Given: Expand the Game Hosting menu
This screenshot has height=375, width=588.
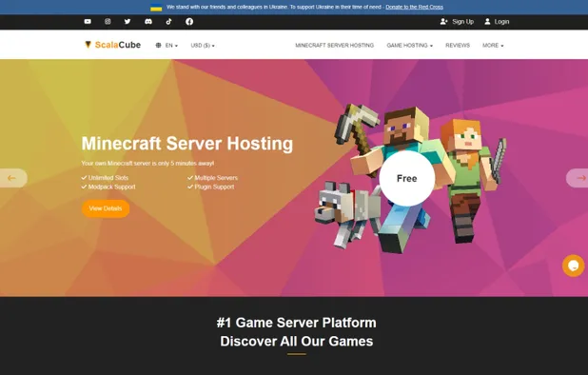Looking at the screenshot, I should [409, 46].
